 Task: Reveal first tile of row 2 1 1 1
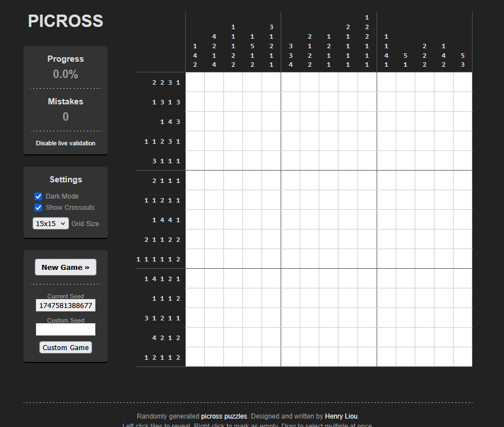point(195,180)
